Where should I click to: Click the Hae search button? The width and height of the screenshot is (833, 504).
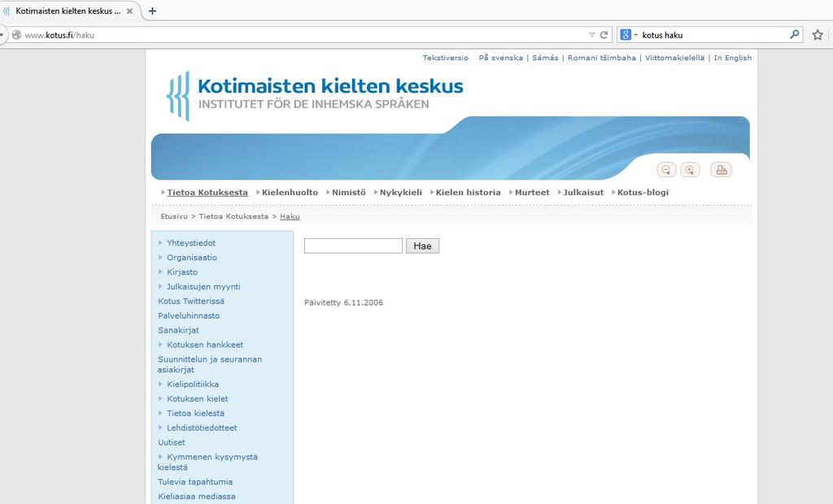pos(422,245)
